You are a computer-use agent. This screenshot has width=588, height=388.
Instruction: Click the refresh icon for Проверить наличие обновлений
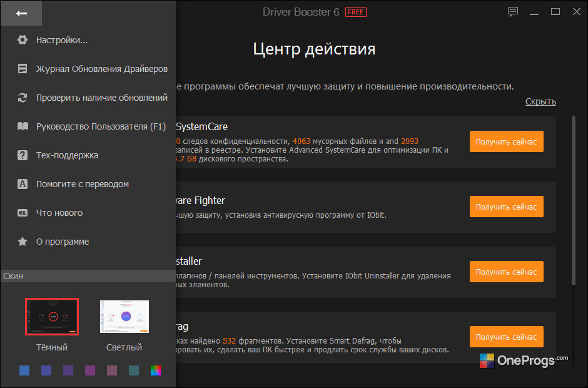tap(23, 98)
